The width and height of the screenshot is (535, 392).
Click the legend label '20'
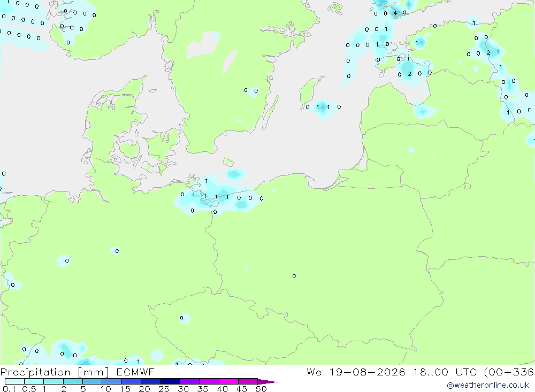(144, 389)
